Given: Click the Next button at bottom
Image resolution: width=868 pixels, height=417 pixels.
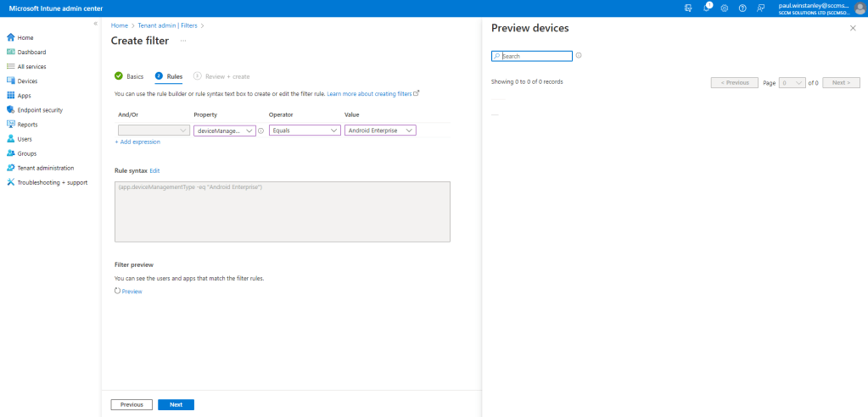Looking at the screenshot, I should (176, 404).
